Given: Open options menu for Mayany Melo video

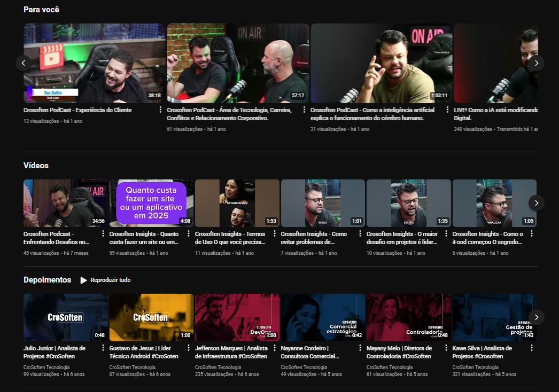Looking at the screenshot, I should tap(446, 348).
